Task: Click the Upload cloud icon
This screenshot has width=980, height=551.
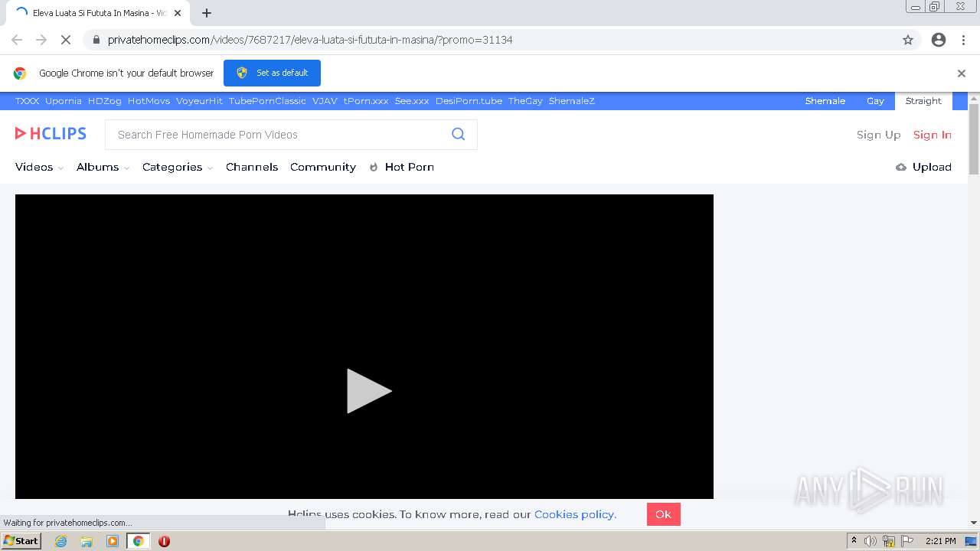Action: coord(901,167)
